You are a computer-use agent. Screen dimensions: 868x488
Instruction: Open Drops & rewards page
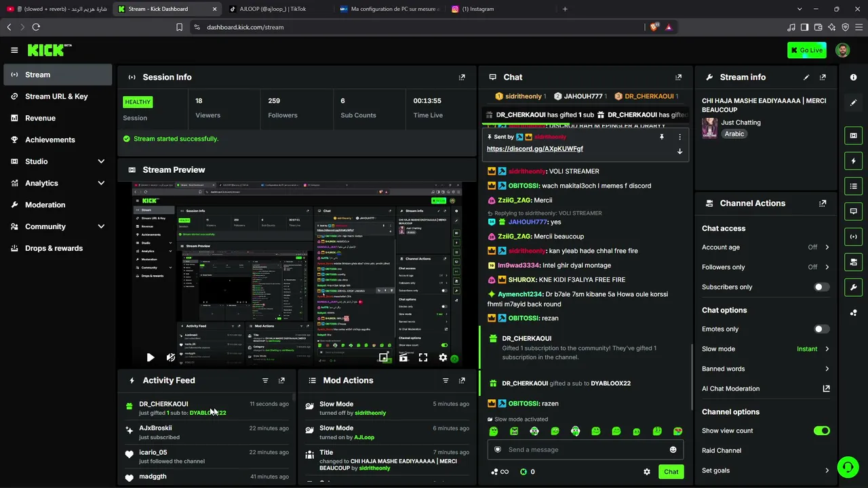click(x=58, y=248)
